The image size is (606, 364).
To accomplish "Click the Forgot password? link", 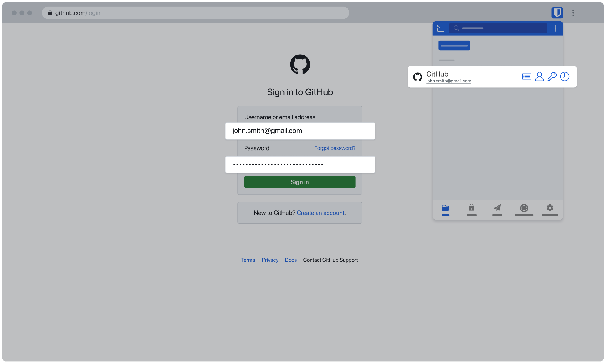I will point(335,148).
